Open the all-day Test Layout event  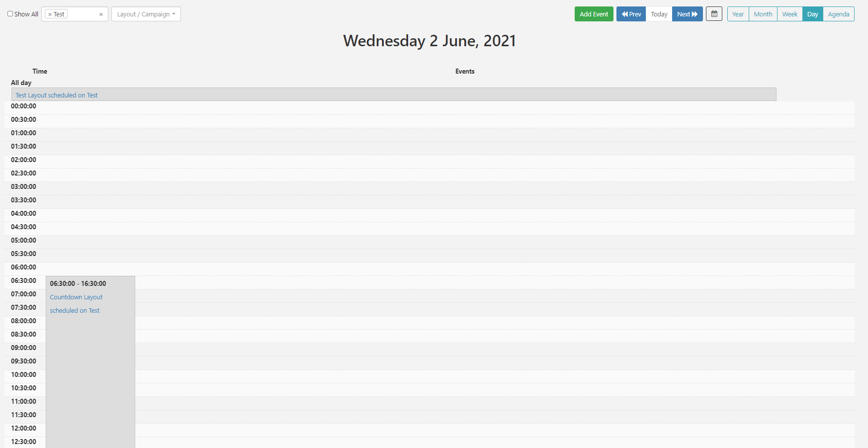[x=57, y=95]
